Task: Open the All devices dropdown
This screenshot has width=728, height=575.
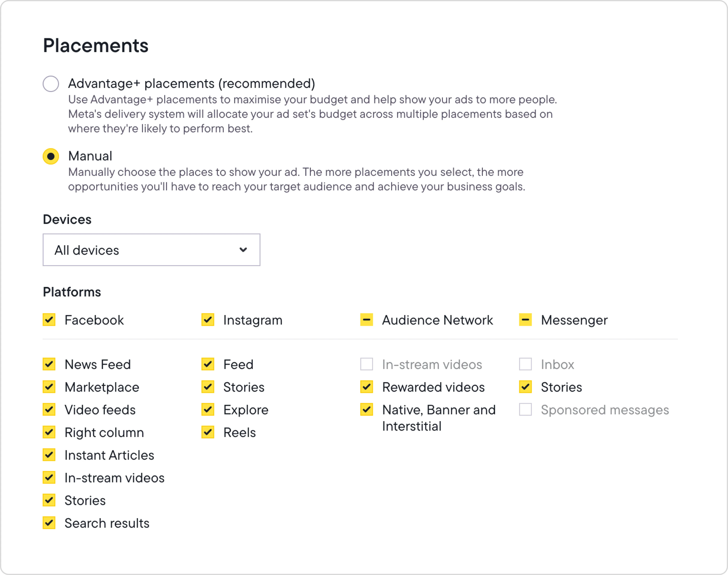Action: (151, 250)
